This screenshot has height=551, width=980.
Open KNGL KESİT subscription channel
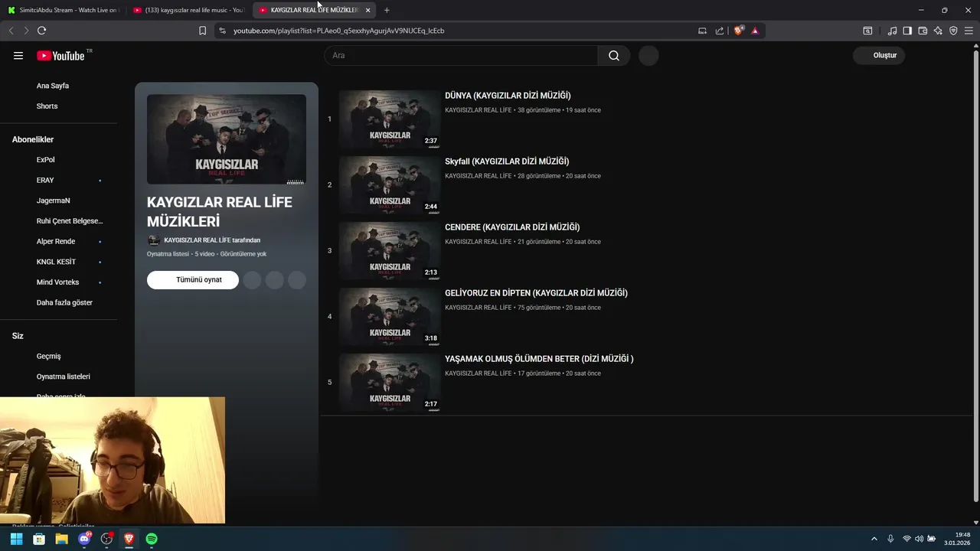pos(56,262)
